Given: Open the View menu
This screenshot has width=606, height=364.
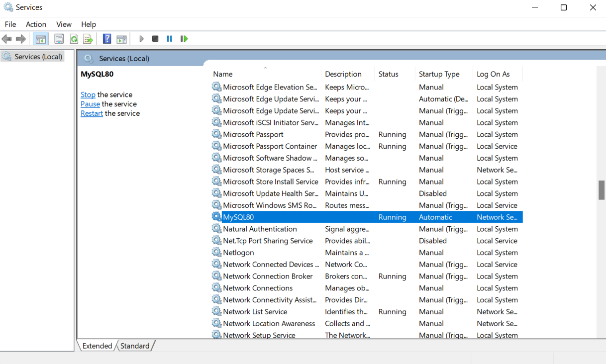Looking at the screenshot, I should point(64,24).
